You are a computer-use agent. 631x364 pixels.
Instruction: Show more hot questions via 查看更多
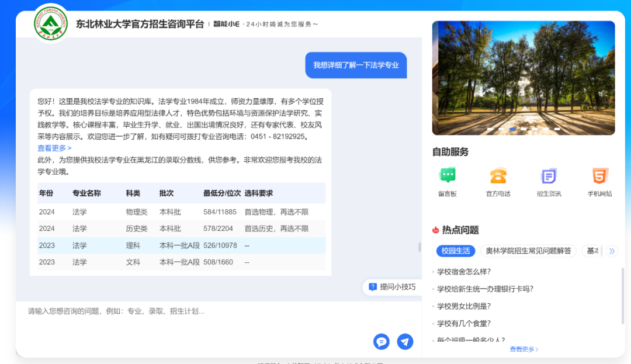pyautogui.click(x=523, y=349)
